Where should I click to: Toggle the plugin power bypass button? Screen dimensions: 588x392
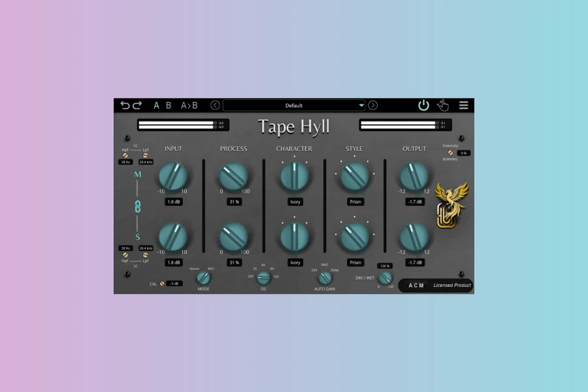coord(424,105)
